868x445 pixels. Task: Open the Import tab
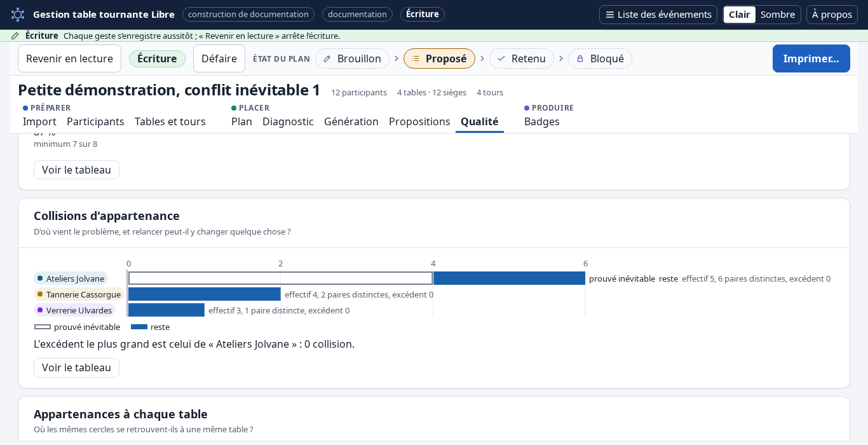click(39, 121)
